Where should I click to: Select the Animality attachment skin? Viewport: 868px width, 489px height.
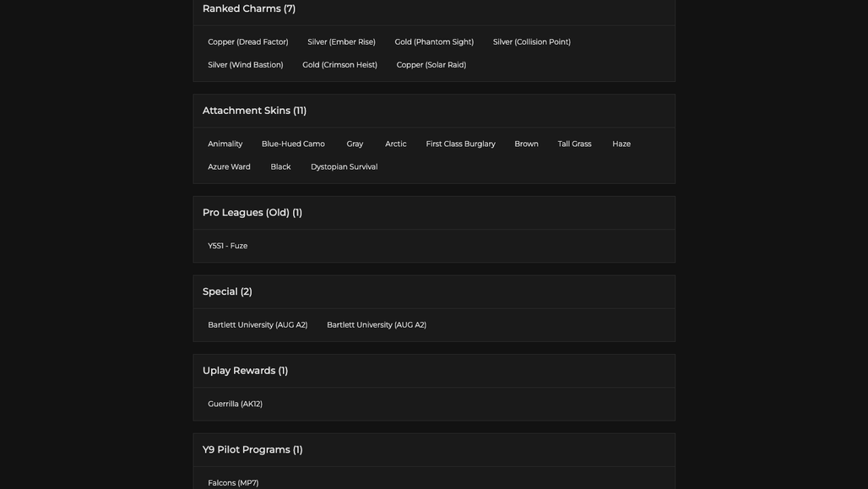[x=225, y=144]
